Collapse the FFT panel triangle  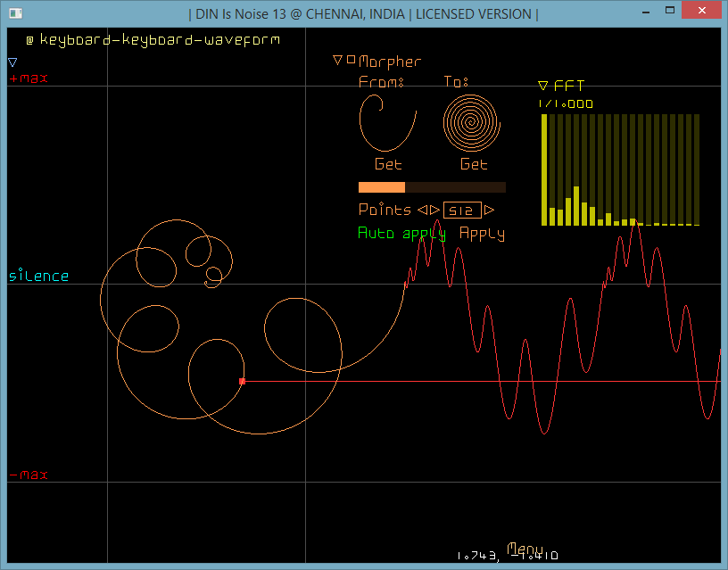click(x=542, y=87)
